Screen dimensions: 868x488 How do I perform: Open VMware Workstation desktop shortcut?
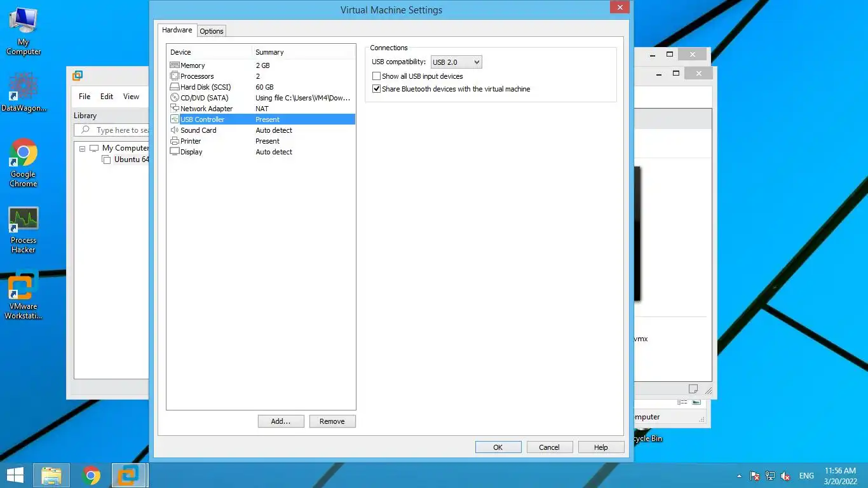click(x=24, y=295)
